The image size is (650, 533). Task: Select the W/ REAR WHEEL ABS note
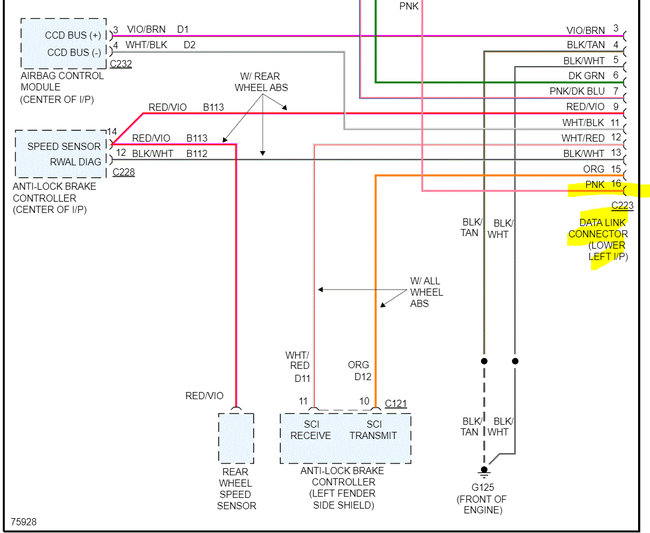[x=261, y=82]
